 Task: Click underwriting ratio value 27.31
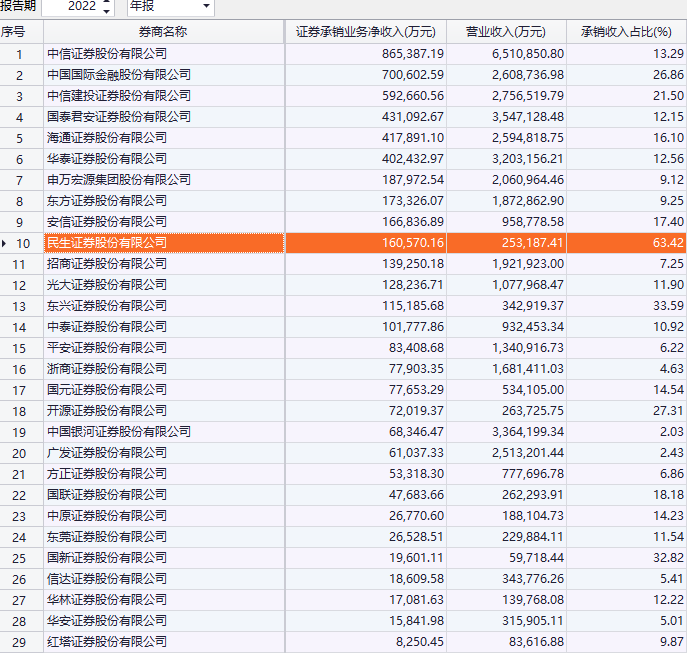pos(668,411)
